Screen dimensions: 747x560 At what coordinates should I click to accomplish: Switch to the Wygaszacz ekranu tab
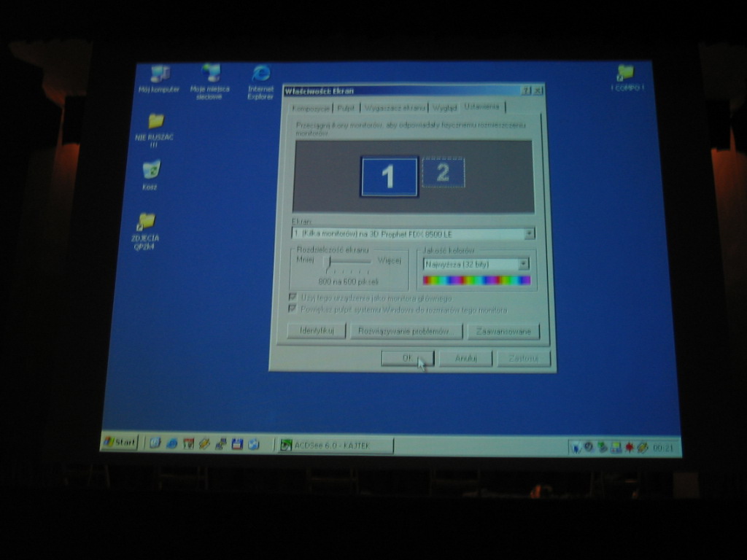[x=394, y=108]
